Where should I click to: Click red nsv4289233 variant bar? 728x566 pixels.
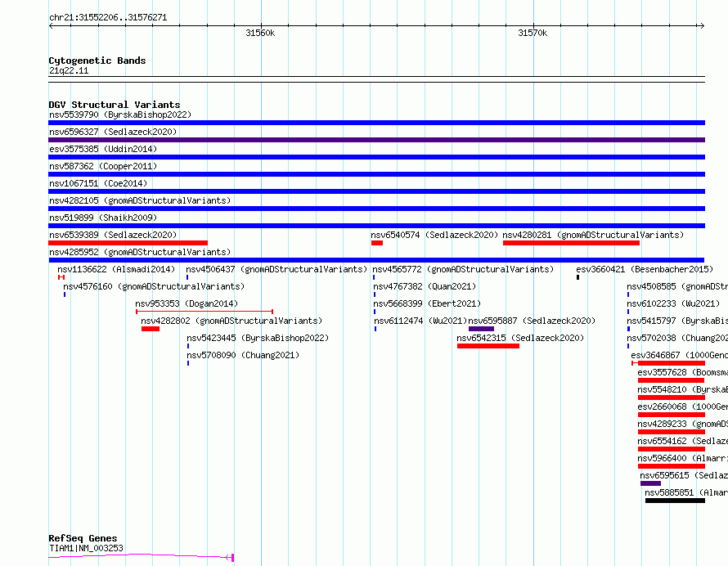tap(672, 432)
